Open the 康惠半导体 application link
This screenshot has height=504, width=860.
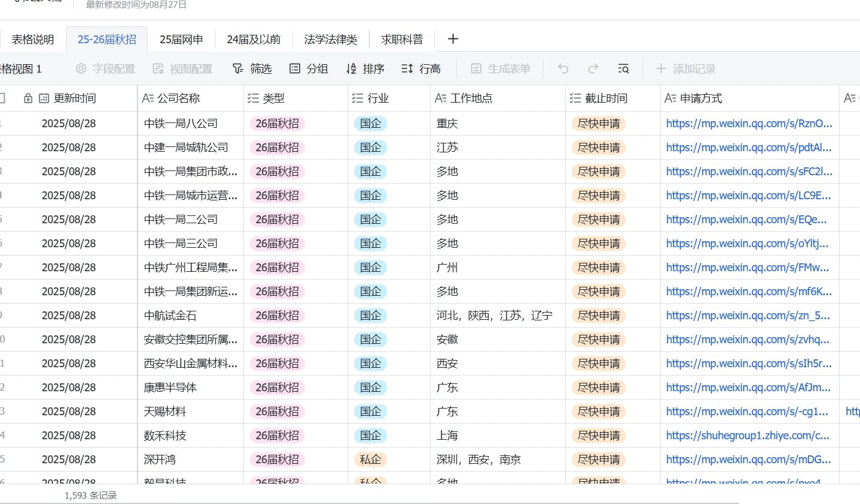pos(749,388)
